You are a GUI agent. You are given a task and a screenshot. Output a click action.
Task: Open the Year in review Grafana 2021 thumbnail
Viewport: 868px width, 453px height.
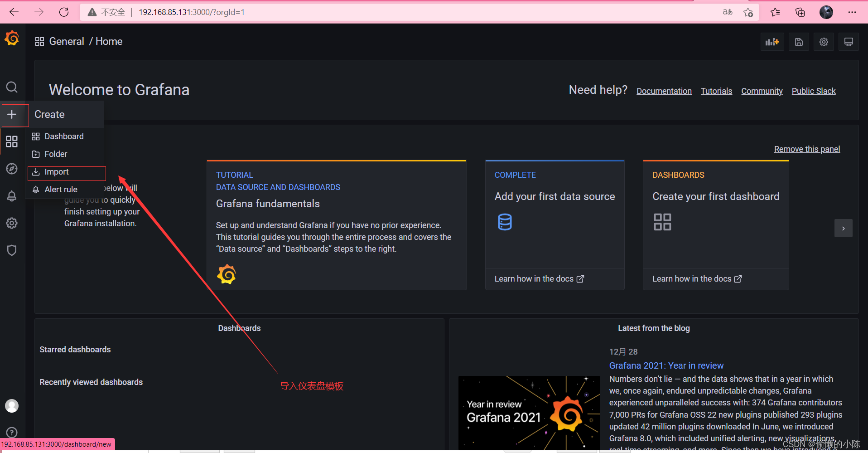529,413
